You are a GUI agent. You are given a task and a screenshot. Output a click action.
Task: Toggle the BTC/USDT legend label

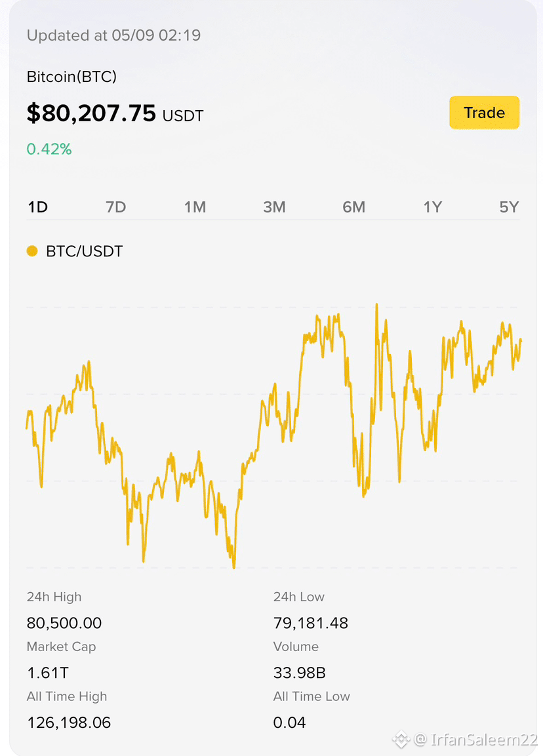tap(85, 251)
